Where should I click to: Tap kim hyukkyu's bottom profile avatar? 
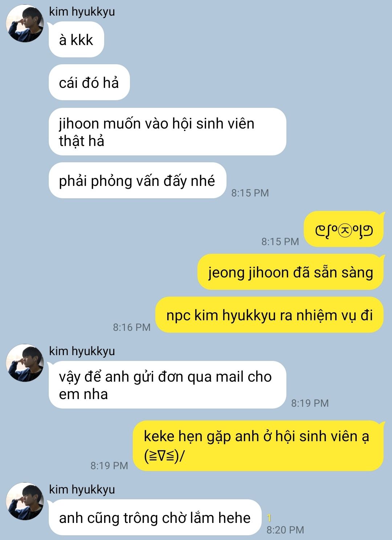coord(25,501)
